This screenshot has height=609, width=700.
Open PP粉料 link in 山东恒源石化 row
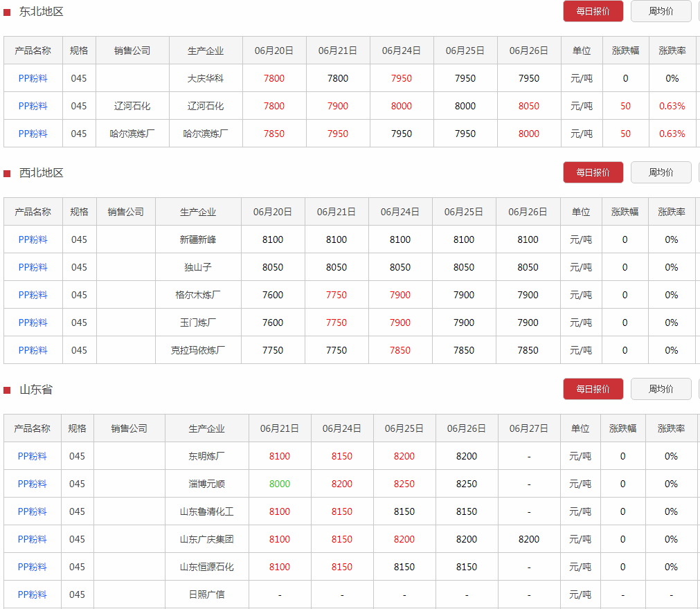pos(32,567)
